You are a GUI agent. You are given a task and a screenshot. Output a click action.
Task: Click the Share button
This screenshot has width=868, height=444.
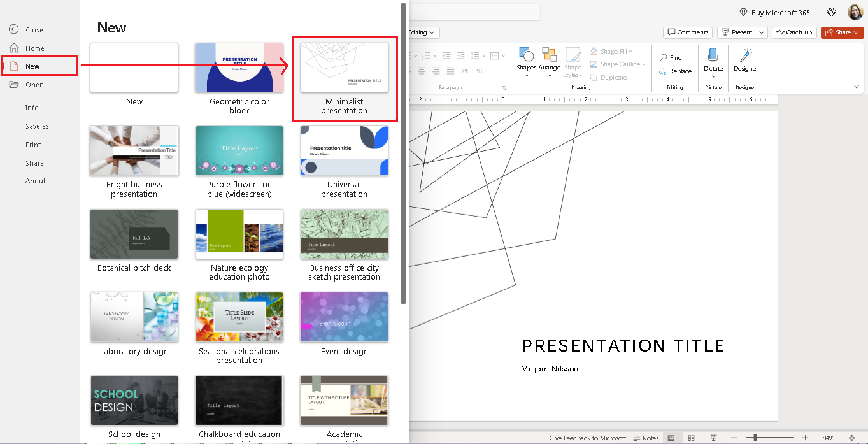pyautogui.click(x=842, y=32)
